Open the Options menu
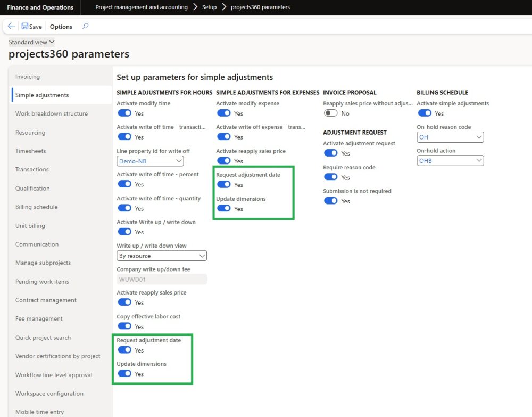Viewport: 532px width, 417px height. tap(61, 27)
